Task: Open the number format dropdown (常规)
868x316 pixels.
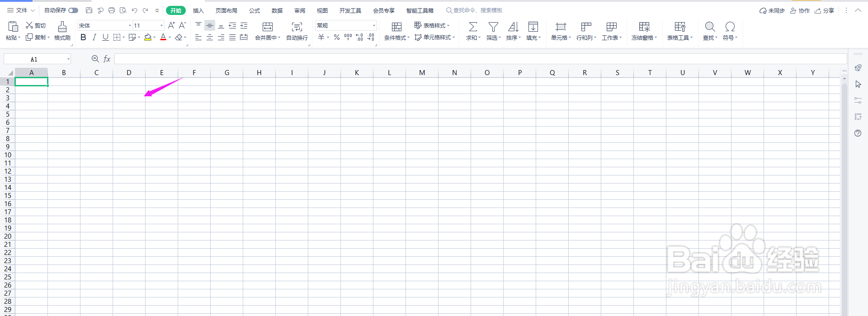Action: tap(374, 25)
